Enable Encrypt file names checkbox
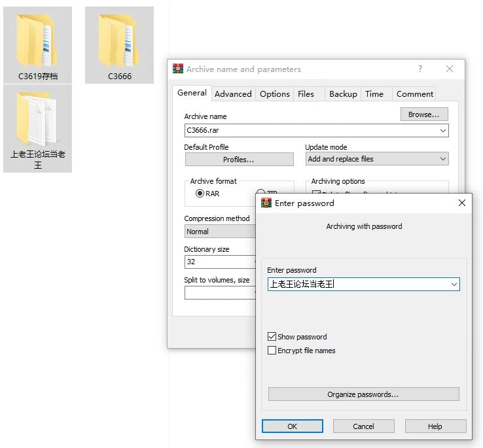This screenshot has width=483, height=448. [272, 351]
